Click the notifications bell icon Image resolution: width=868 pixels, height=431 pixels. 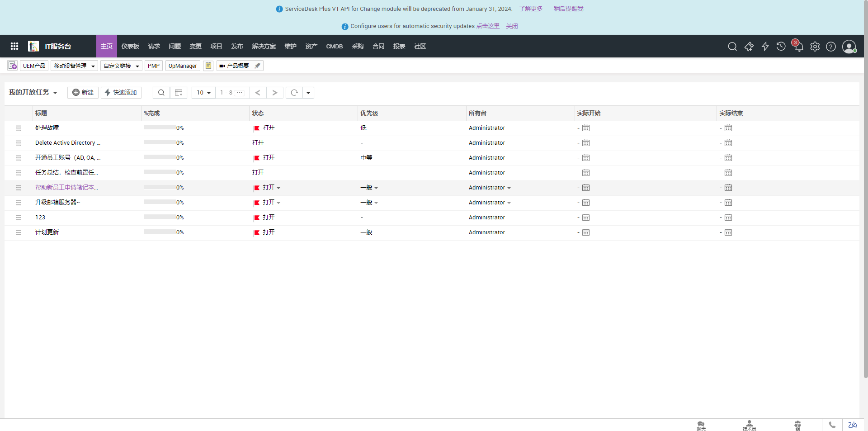click(798, 47)
